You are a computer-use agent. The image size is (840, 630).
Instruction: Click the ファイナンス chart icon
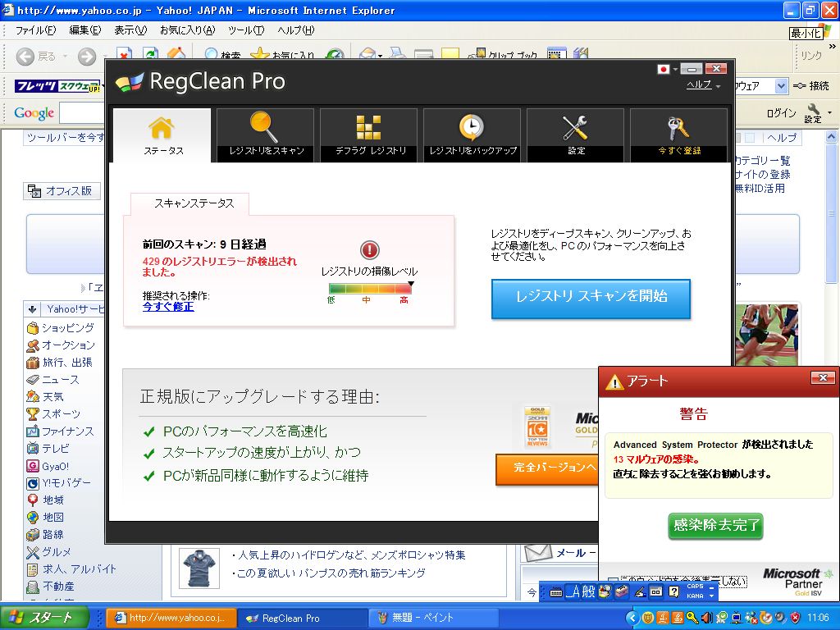pos(33,431)
